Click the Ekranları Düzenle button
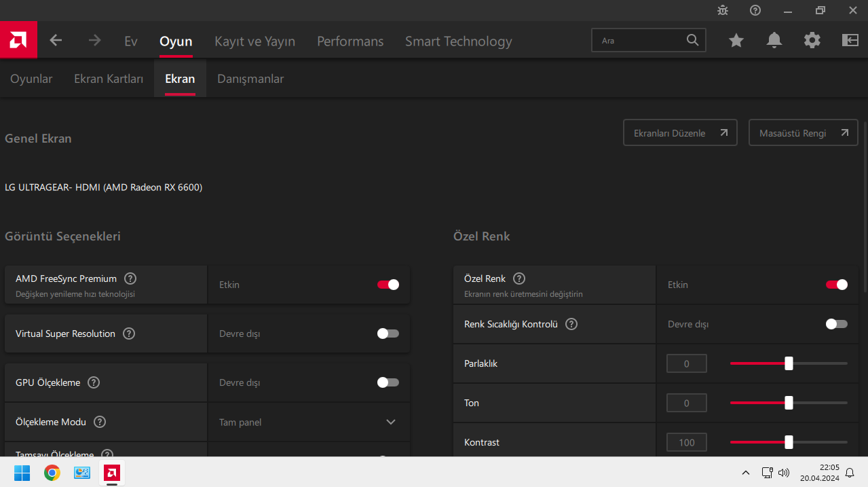The height and width of the screenshot is (487, 868). 680,133
